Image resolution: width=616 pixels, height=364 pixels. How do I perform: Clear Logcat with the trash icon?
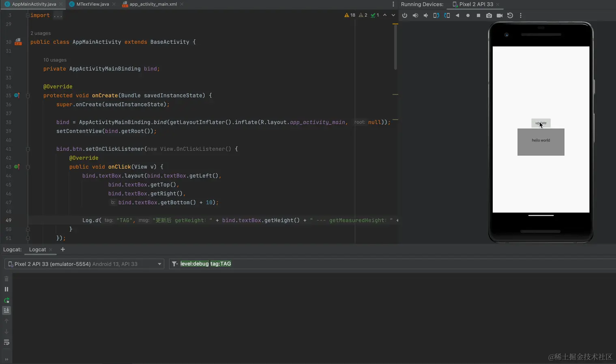[x=6, y=278]
